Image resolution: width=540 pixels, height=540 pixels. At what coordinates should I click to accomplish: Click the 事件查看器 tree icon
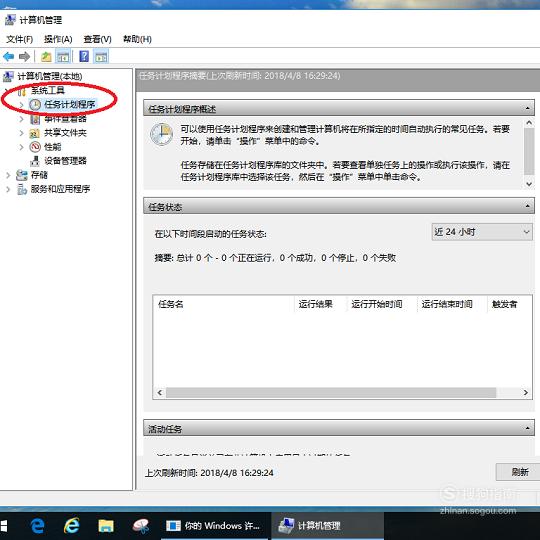35,119
